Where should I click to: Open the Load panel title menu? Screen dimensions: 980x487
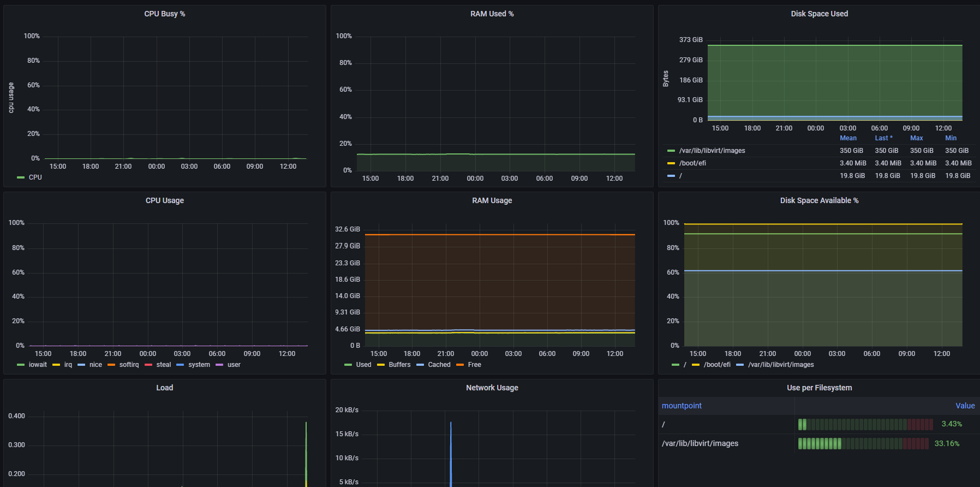[x=164, y=388]
